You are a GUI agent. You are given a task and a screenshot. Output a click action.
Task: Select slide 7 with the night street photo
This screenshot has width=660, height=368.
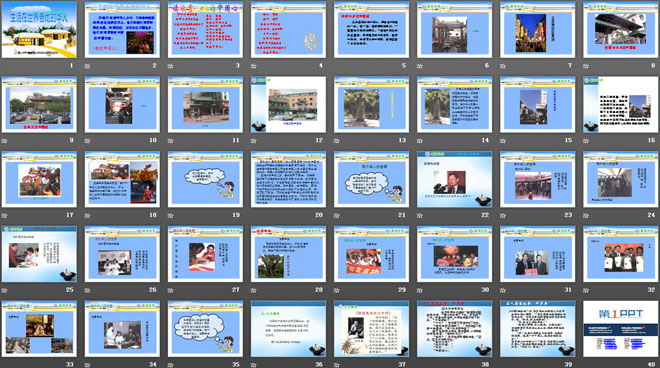[538, 29]
